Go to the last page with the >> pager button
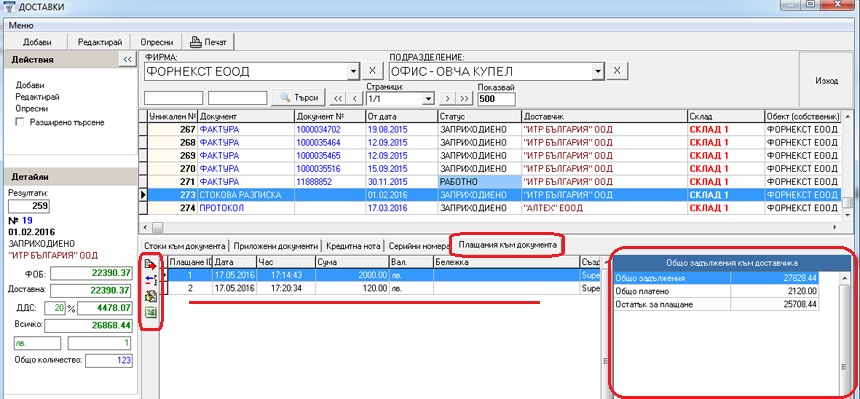 coord(465,99)
